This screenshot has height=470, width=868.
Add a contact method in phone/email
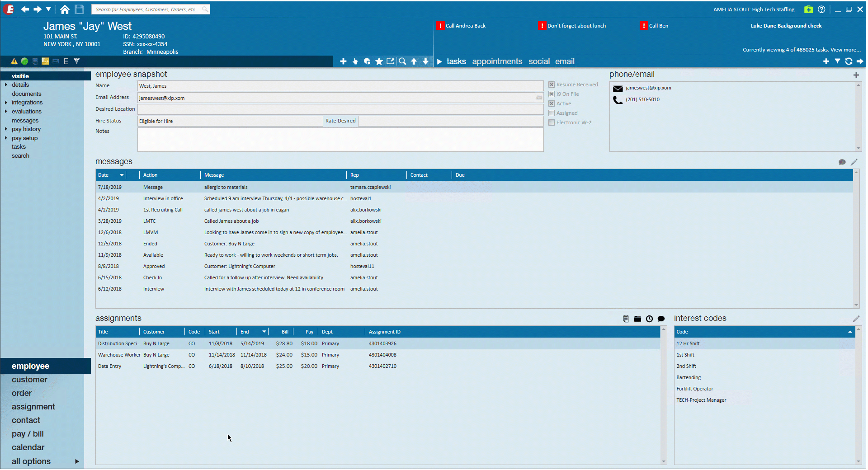(856, 75)
